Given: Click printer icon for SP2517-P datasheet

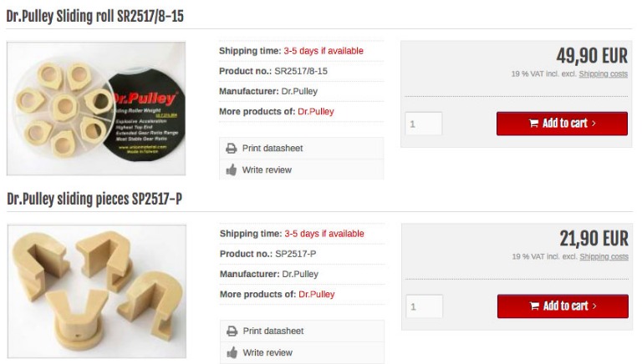Looking at the screenshot, I should pyautogui.click(x=232, y=331).
